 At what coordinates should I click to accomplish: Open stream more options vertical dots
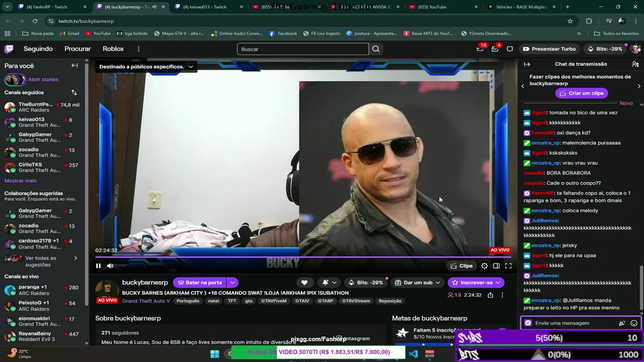[x=502, y=295]
